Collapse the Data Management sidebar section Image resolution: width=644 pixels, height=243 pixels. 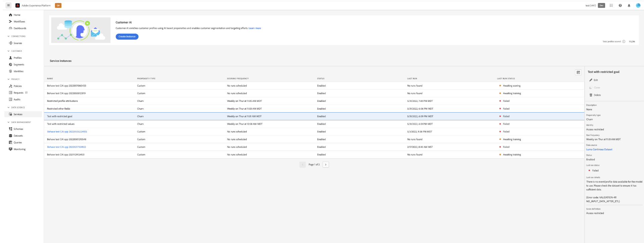[x=8, y=122]
